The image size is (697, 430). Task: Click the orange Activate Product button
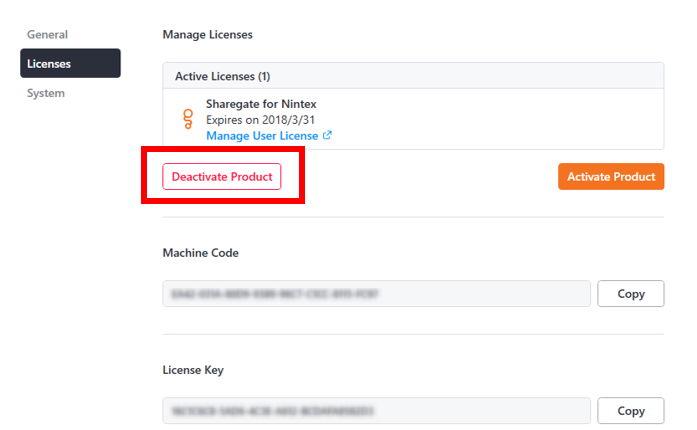610,176
